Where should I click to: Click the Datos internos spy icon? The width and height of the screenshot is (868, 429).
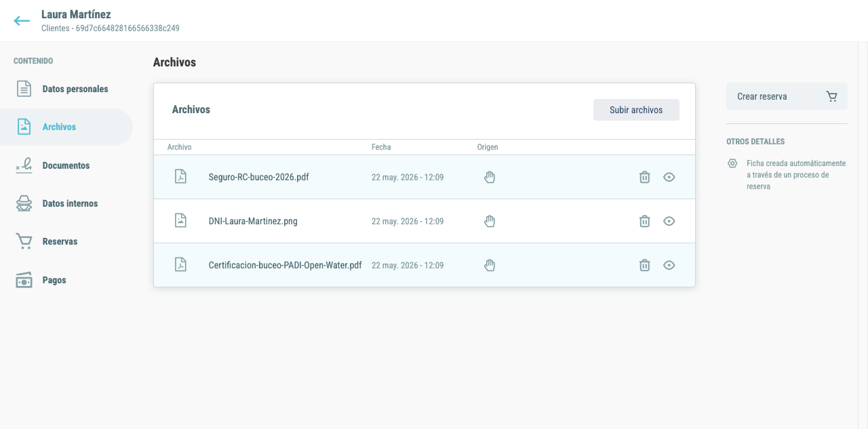pyautogui.click(x=24, y=203)
